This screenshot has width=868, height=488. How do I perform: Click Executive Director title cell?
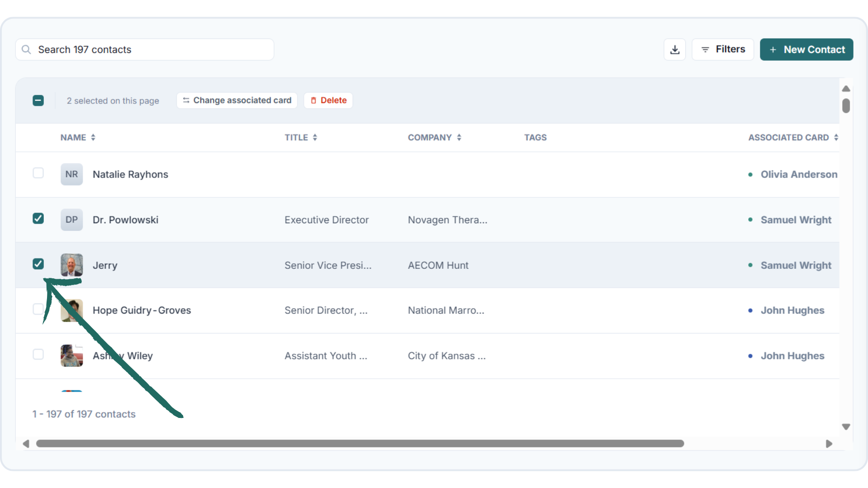326,220
